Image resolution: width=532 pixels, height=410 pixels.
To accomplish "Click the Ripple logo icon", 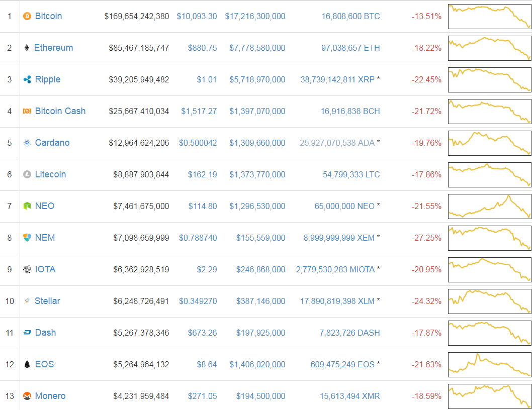I will 27,79.
